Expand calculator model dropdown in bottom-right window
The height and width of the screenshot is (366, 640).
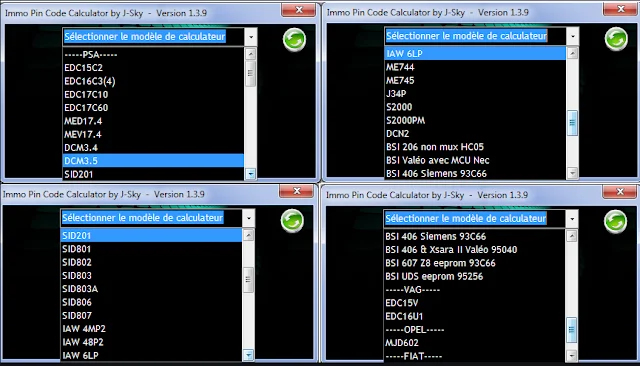click(x=572, y=219)
